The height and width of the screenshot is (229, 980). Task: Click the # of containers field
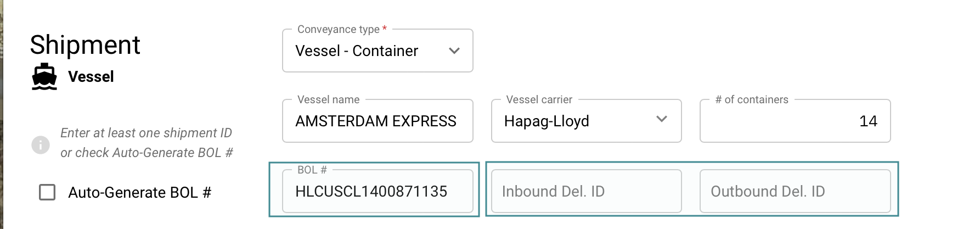(795, 121)
